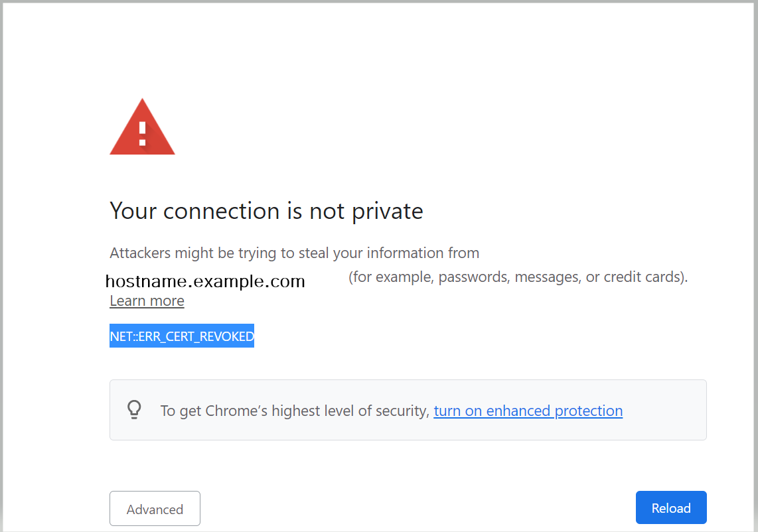Click the hostname.example.com text

[x=204, y=281]
